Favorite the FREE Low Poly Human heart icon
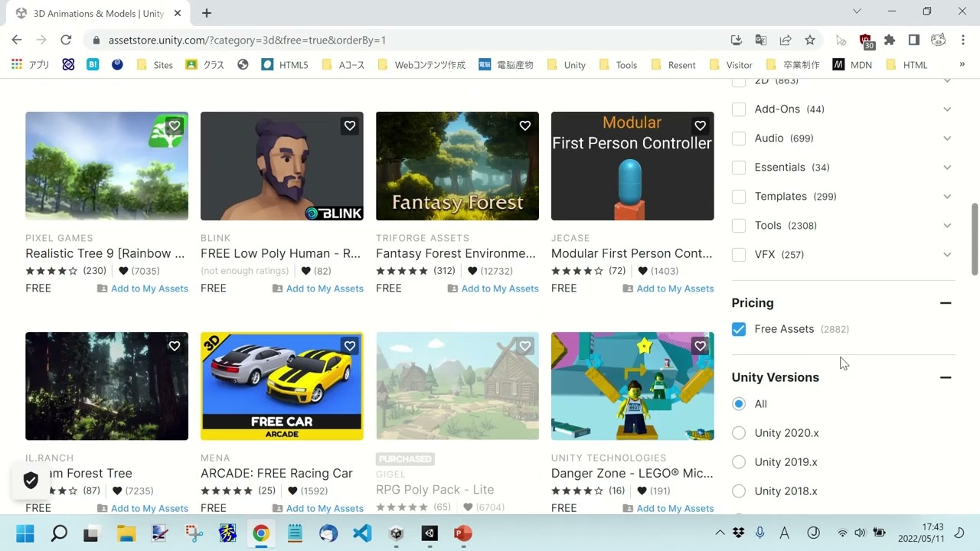980x551 pixels. point(350,126)
